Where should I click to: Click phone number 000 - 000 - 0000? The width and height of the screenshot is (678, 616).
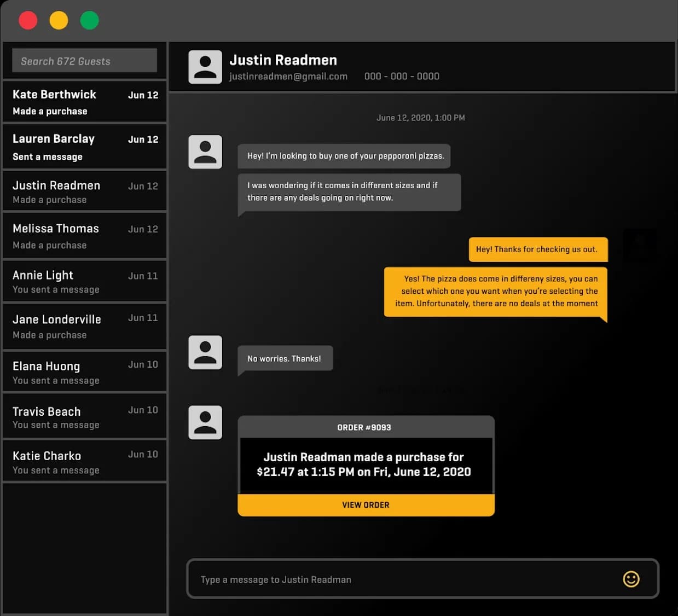(x=402, y=76)
